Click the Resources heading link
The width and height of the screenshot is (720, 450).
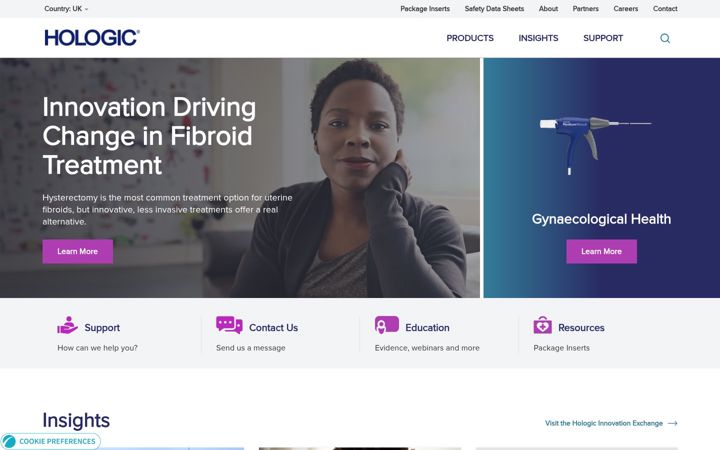[581, 327]
